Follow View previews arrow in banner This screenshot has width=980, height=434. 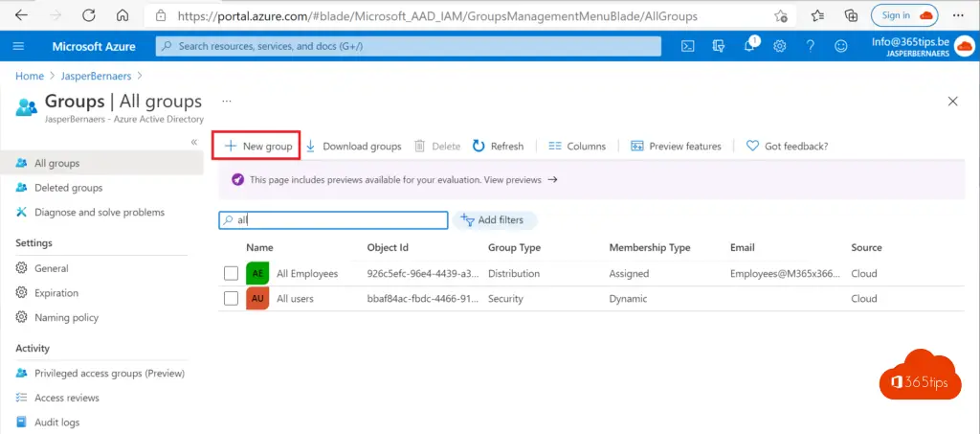552,179
